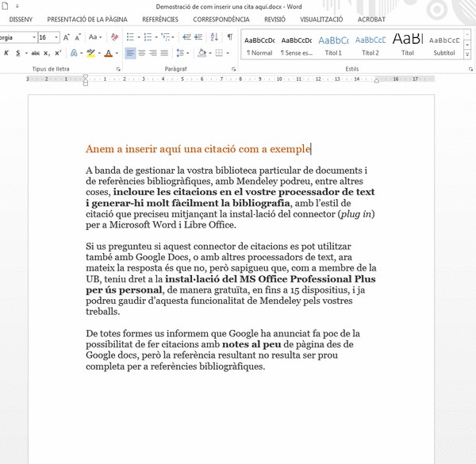Toggle show paragraph marks (¶)
Image resolution: width=476 pixels, height=464 pixels.
[229, 37]
